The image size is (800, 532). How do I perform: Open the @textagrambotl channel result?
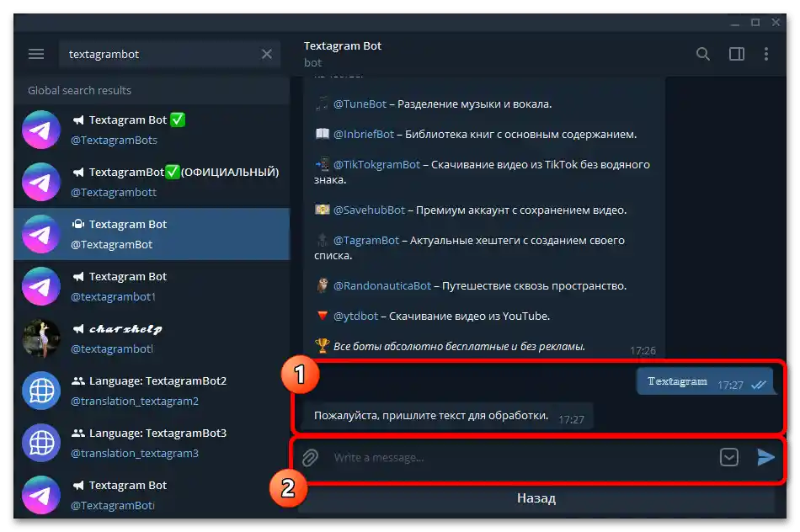(x=152, y=338)
